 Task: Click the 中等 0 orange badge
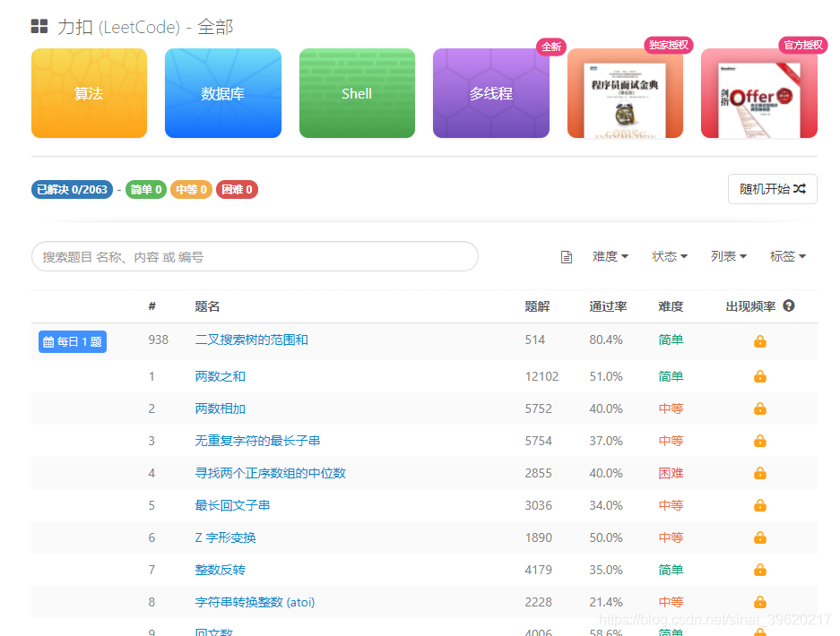tap(191, 190)
